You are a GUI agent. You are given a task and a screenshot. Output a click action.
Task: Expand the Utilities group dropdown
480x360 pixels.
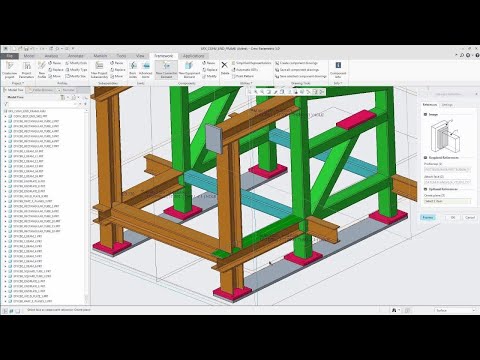(x=246, y=83)
